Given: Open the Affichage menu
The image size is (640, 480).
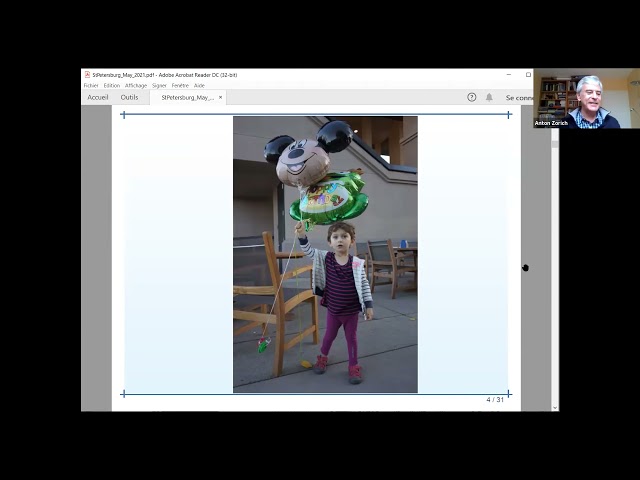Looking at the screenshot, I should click(136, 86).
